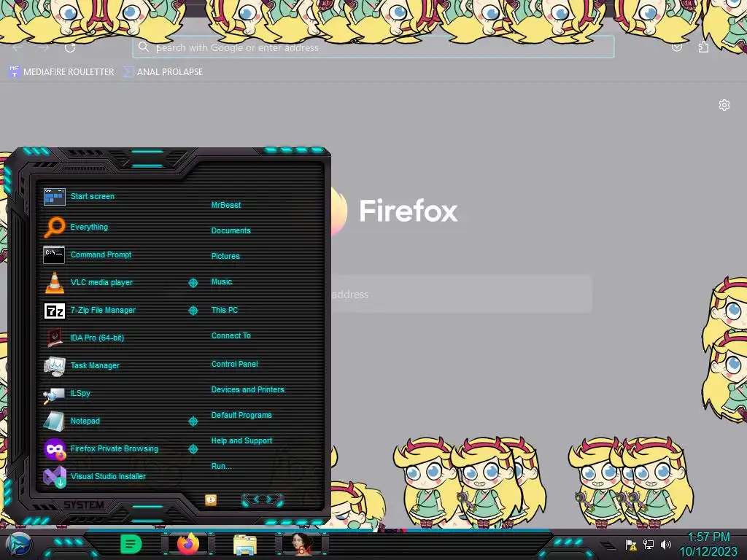The width and height of the screenshot is (747, 560).
Task: Open File Explorer from taskbar
Action: [x=245, y=545]
